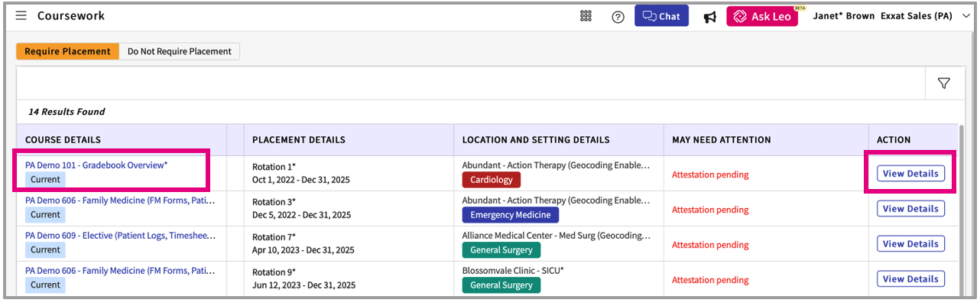The width and height of the screenshot is (980, 303).
Task: Open the apps grid icon
Action: coord(586,16)
